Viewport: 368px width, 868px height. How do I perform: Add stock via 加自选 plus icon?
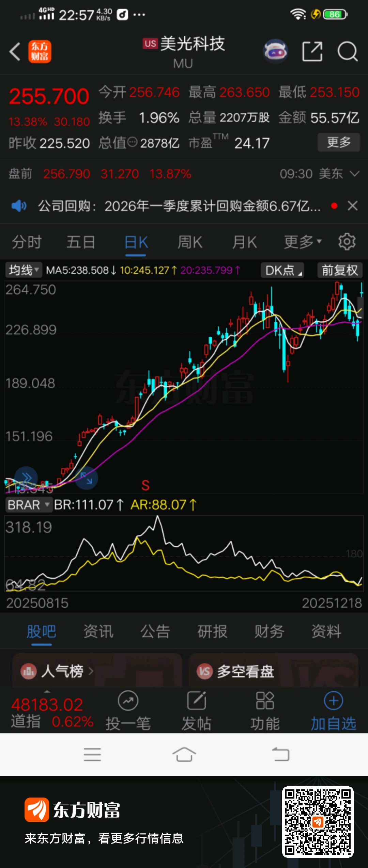pos(333,701)
